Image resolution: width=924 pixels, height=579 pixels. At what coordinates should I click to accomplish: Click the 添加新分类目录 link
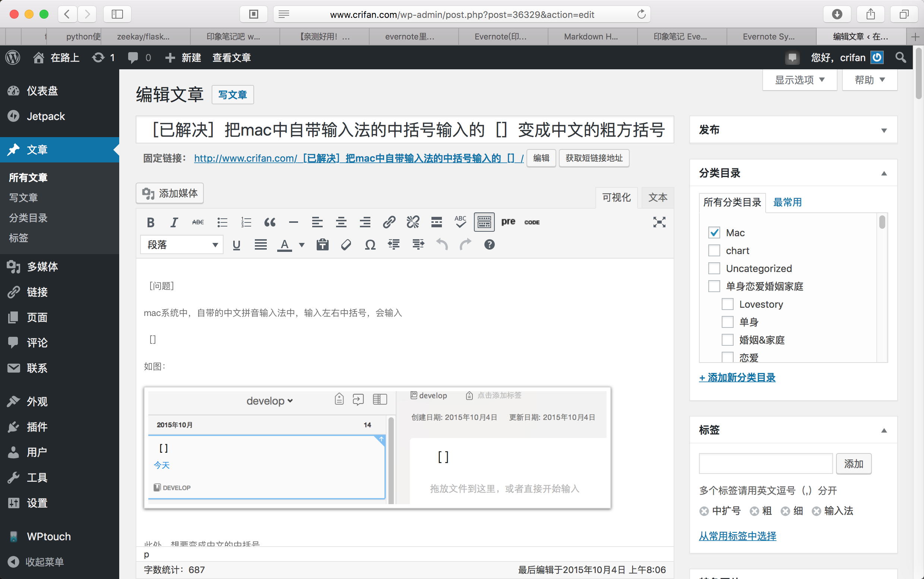point(737,377)
